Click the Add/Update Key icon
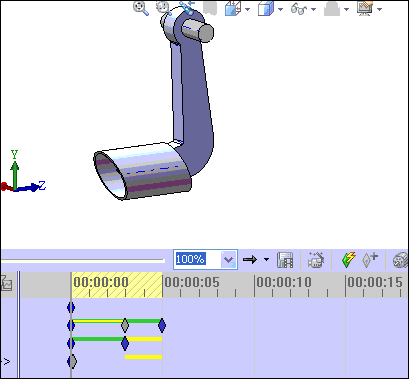This screenshot has width=409, height=379. click(x=370, y=260)
